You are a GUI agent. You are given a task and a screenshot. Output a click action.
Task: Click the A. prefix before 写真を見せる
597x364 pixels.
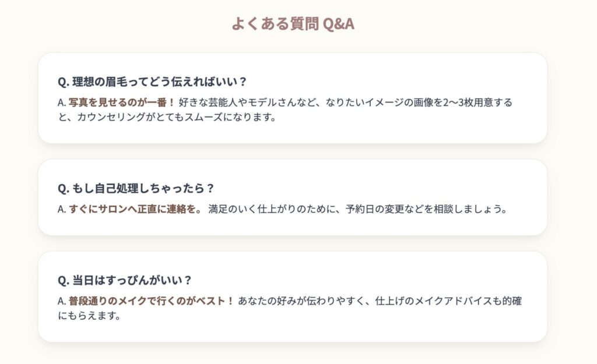62,103
